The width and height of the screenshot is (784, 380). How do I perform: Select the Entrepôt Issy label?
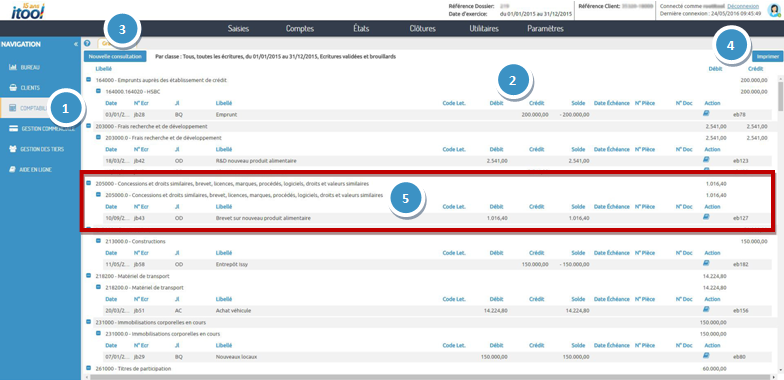(232, 264)
